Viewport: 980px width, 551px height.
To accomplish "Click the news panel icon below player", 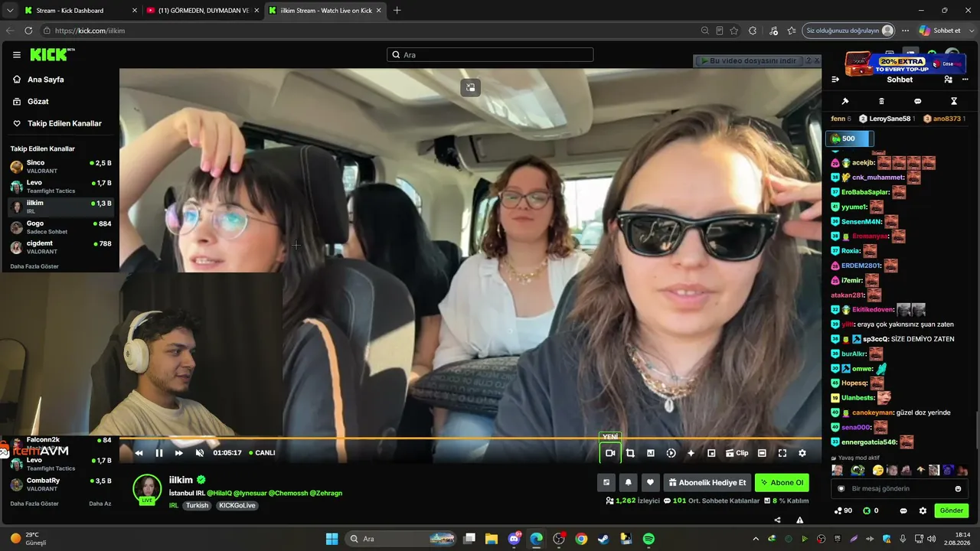I will (x=606, y=483).
